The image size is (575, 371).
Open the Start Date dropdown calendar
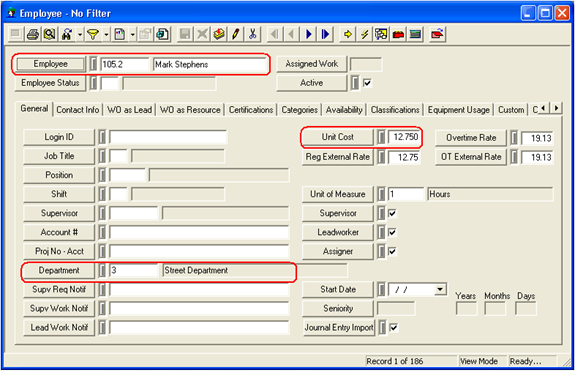point(440,289)
